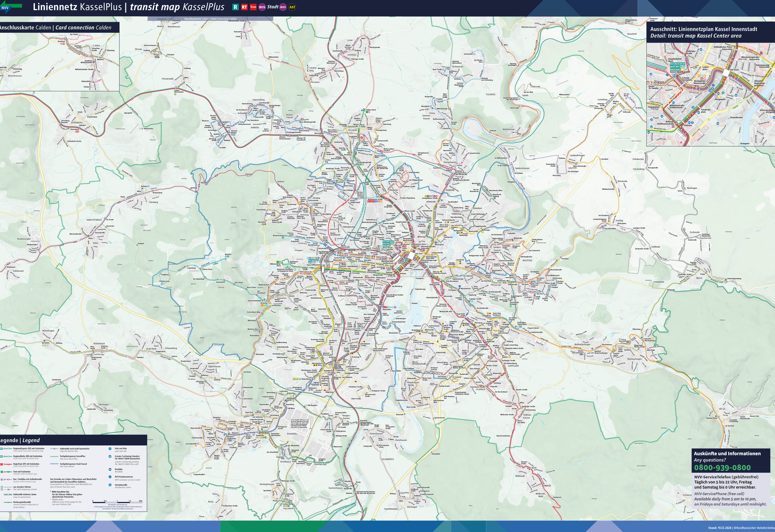Click the Vertriebsstelle legend icon
The height and width of the screenshot is (532, 775).
click(110, 485)
